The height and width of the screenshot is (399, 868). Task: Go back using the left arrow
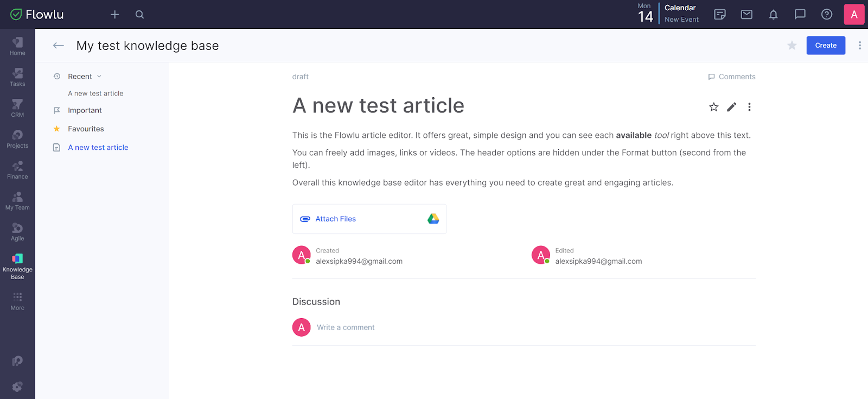point(59,46)
